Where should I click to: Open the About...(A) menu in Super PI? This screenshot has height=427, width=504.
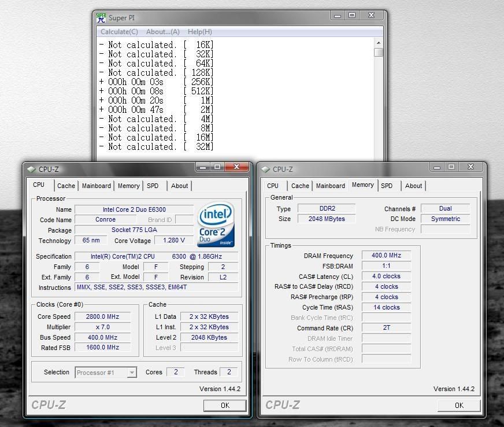[x=163, y=32]
